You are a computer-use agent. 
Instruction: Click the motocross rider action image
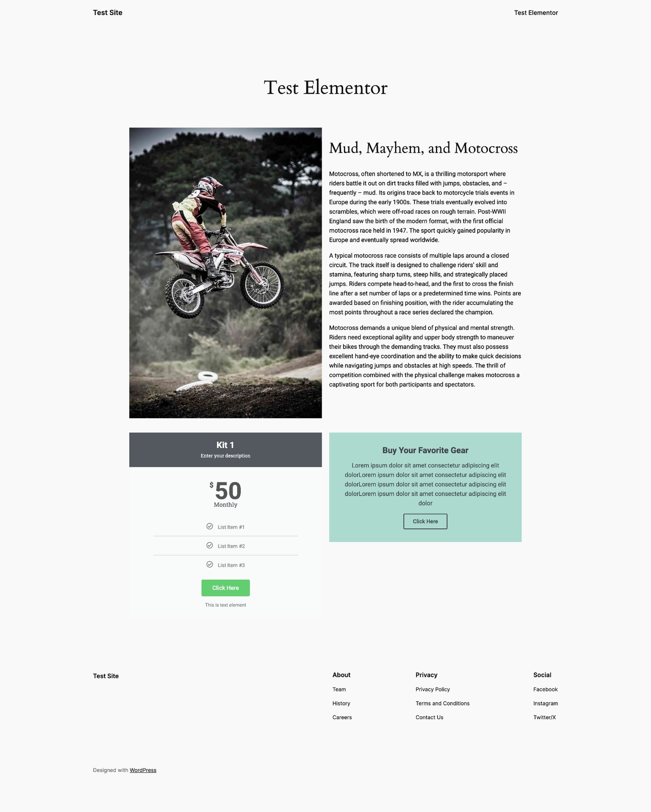coord(225,273)
